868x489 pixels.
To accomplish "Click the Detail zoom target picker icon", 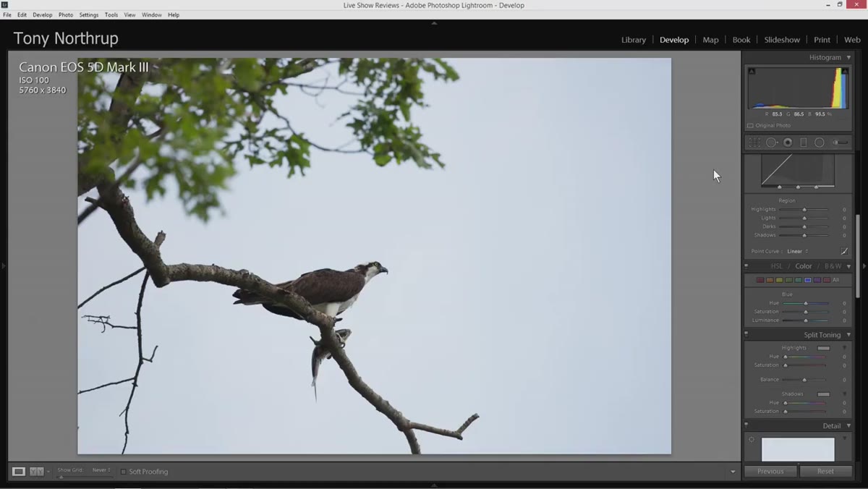I will tap(752, 440).
